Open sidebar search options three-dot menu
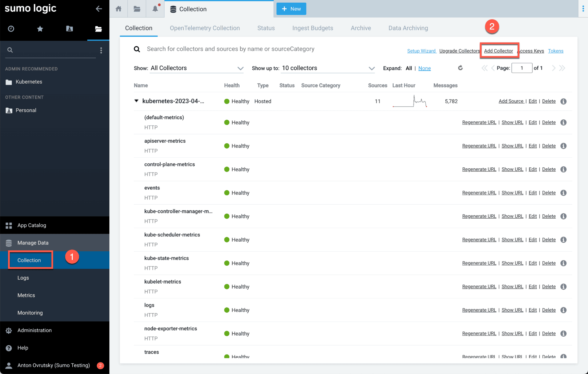This screenshot has width=588, height=374. tap(101, 50)
